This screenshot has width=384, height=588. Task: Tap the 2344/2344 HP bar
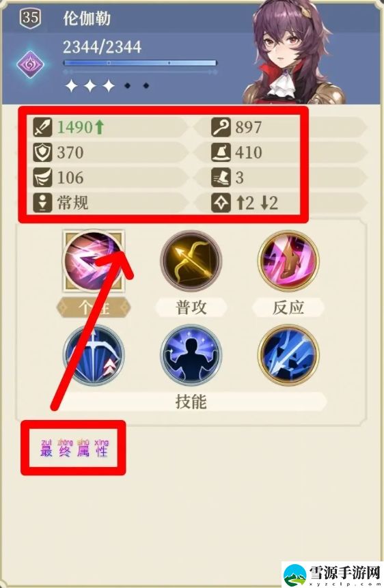pos(140,63)
